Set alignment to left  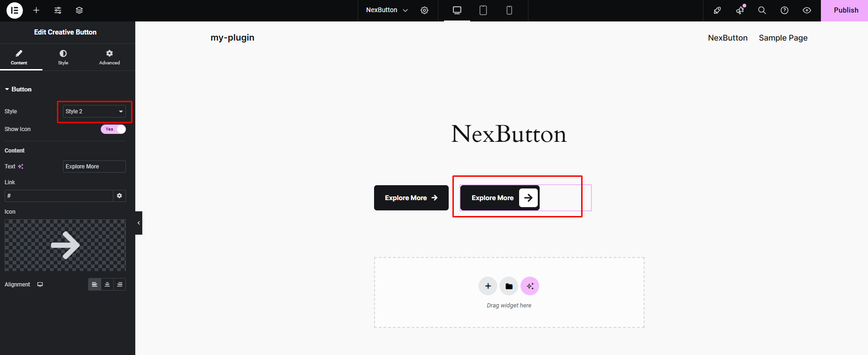tap(95, 285)
